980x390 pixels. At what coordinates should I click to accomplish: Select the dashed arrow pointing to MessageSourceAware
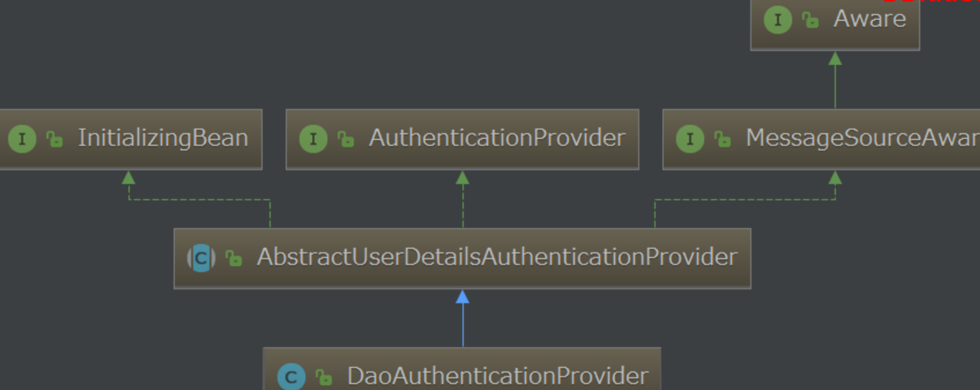(745, 199)
